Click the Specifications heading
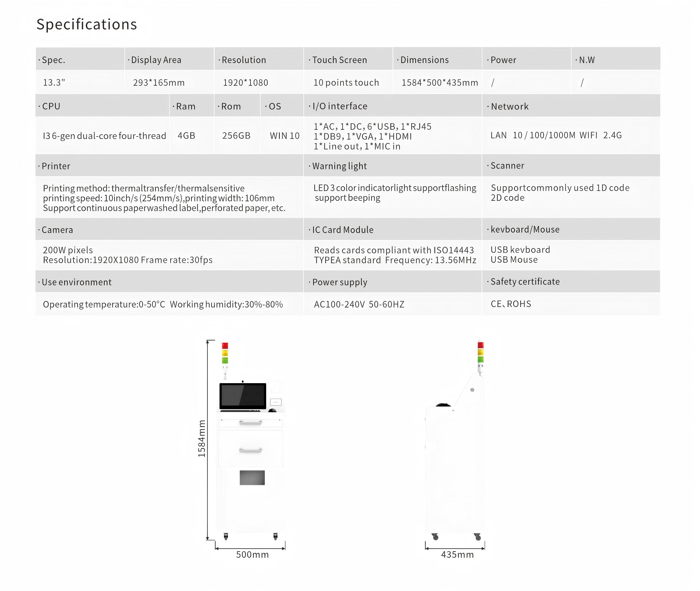The height and width of the screenshot is (591, 700). tap(87, 24)
